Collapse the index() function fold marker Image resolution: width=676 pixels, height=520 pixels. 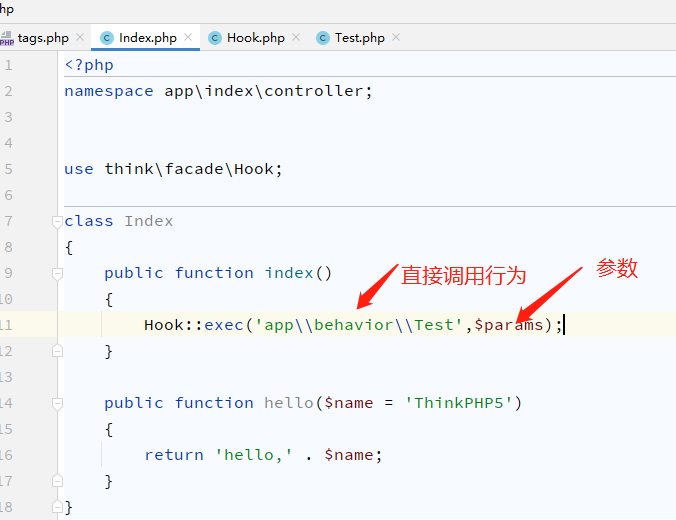coord(57,273)
